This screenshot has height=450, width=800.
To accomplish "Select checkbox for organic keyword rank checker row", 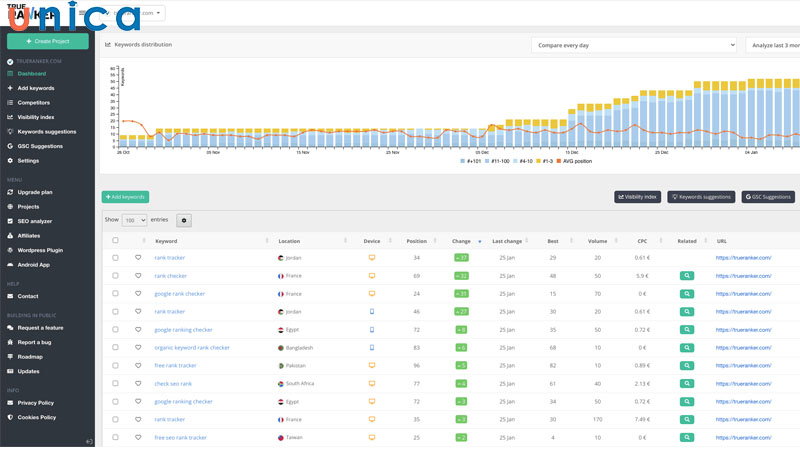I will [115, 348].
